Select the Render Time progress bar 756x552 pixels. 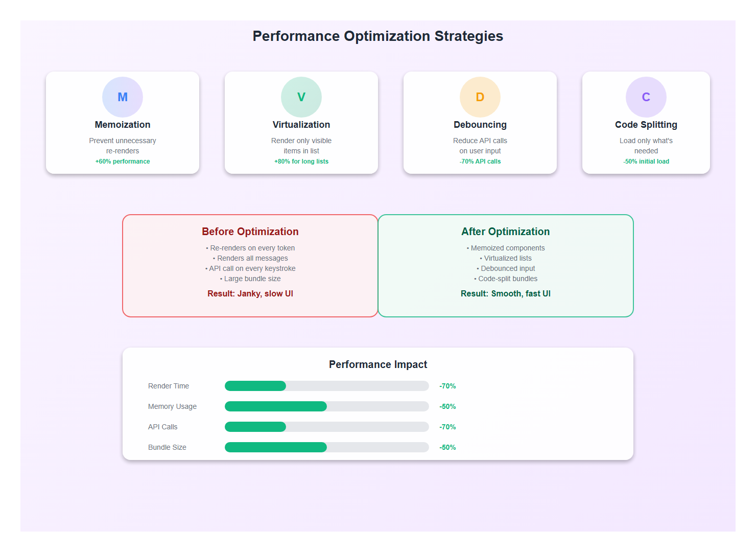tap(326, 386)
